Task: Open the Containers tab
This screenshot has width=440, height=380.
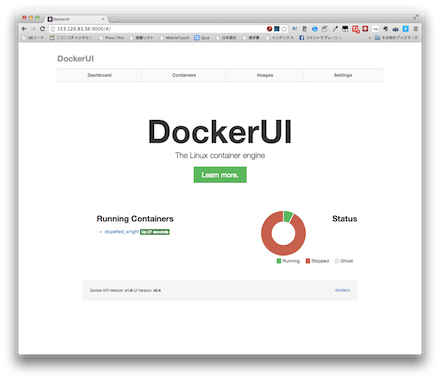Action: (x=184, y=75)
